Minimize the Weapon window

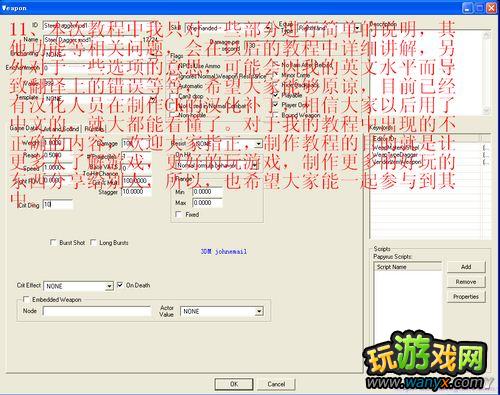(x=467, y=8)
